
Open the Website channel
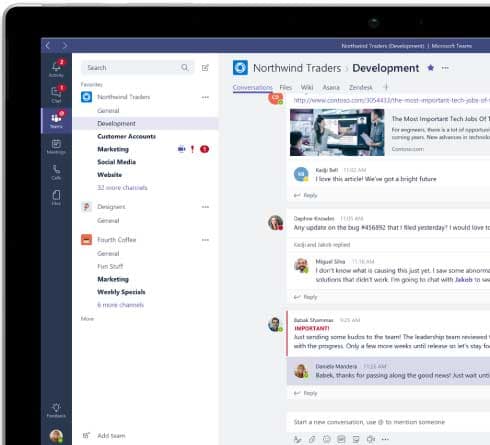(109, 175)
